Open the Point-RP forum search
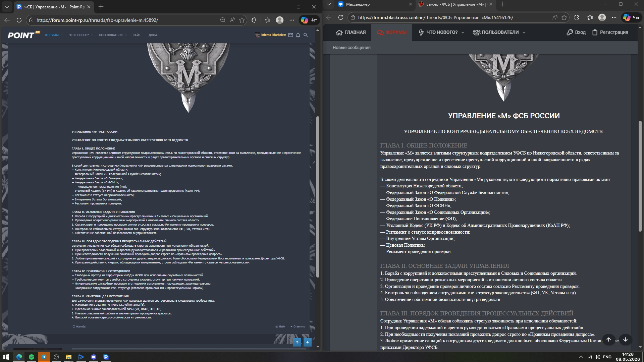 pyautogui.click(x=306, y=35)
